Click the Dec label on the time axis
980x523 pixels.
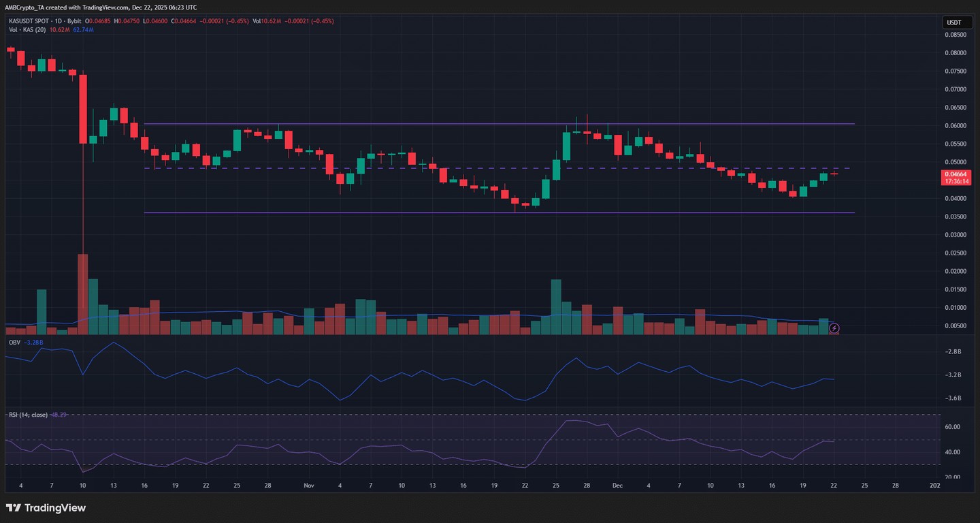pyautogui.click(x=617, y=486)
